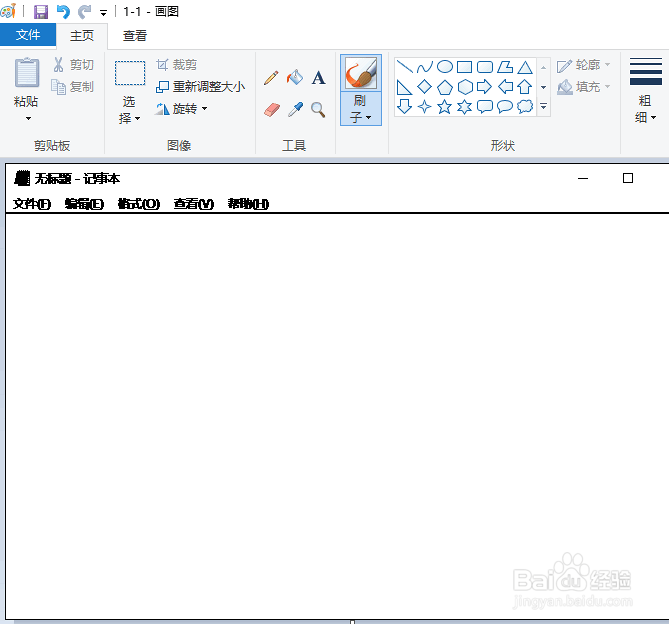Open the quick access toolbar customize arrow
The height and width of the screenshot is (624, 669).
pos(103,13)
